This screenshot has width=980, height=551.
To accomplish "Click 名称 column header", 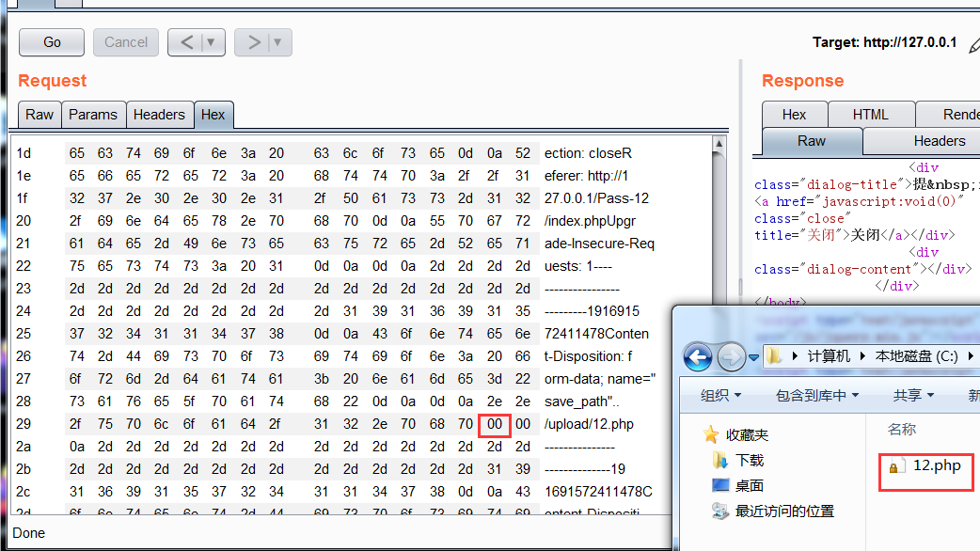I will 901,429.
